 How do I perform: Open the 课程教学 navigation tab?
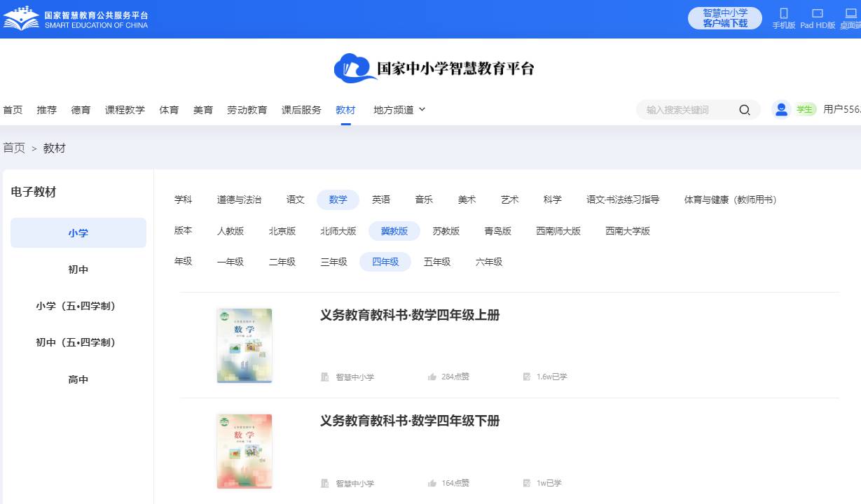[x=125, y=110]
